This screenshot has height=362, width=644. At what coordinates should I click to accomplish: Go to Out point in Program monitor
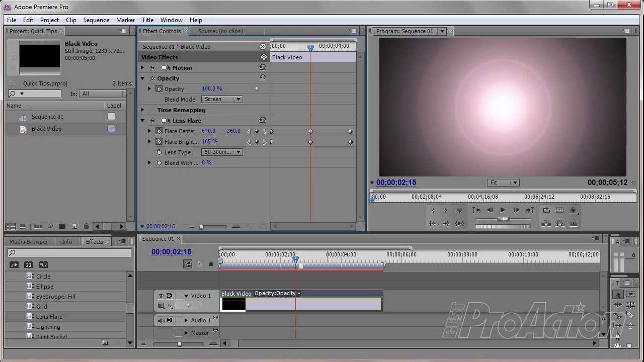pos(446,223)
